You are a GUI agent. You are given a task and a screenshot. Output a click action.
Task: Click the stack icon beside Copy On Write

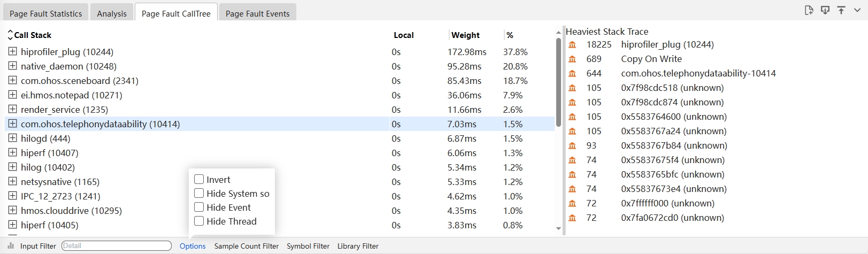pyautogui.click(x=572, y=59)
